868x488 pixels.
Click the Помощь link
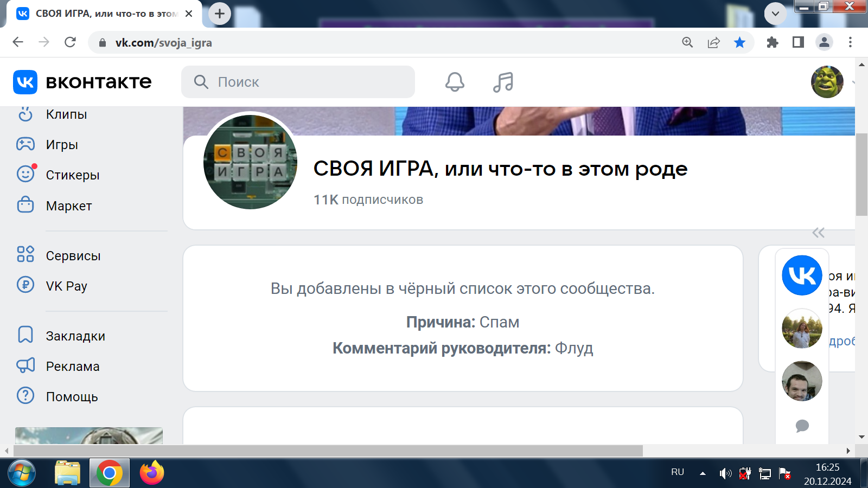pyautogui.click(x=72, y=397)
